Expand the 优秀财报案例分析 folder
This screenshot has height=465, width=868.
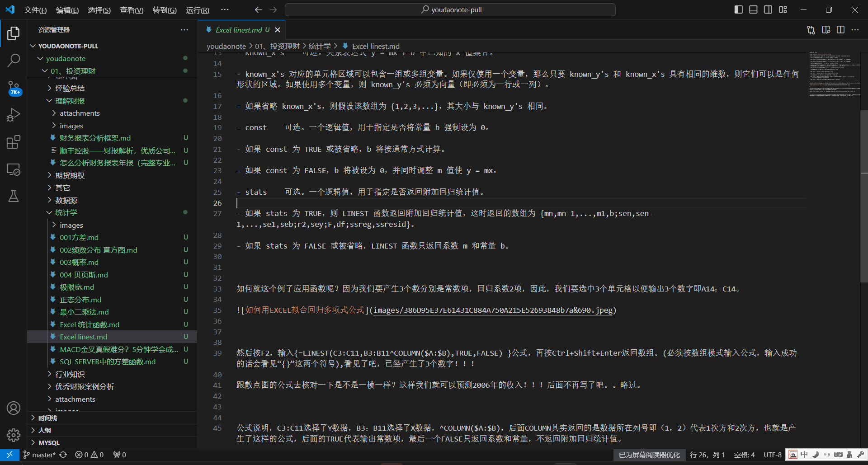[112, 386]
